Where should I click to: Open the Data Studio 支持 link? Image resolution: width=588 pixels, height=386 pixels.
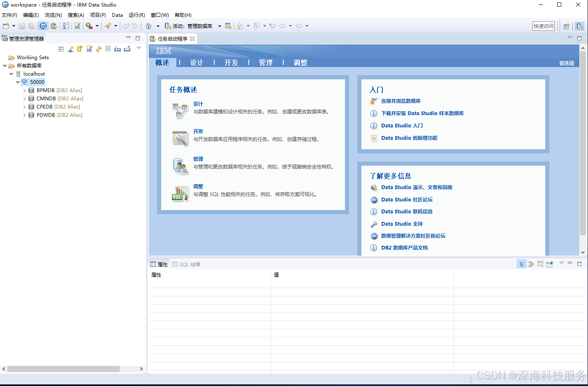click(x=402, y=224)
